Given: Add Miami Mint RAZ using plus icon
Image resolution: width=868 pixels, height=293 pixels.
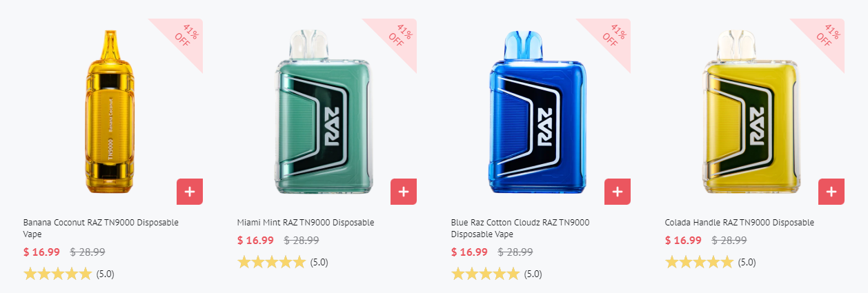Looking at the screenshot, I should pos(404,192).
